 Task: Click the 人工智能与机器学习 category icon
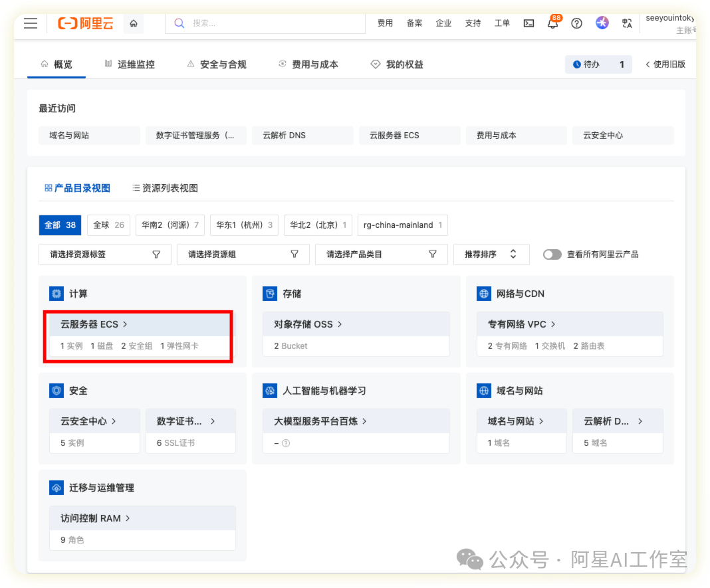[270, 391]
